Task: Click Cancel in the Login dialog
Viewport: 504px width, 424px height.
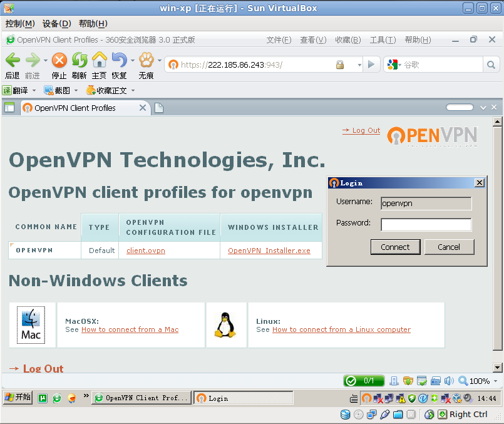Action: [x=449, y=247]
